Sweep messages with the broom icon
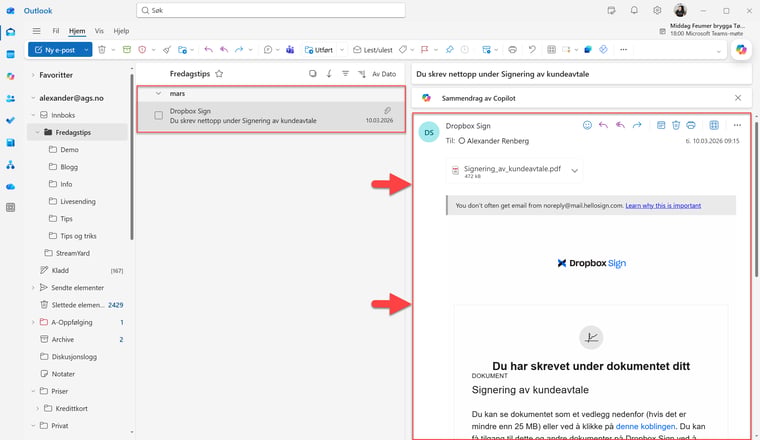The height and width of the screenshot is (440, 760). (x=167, y=49)
